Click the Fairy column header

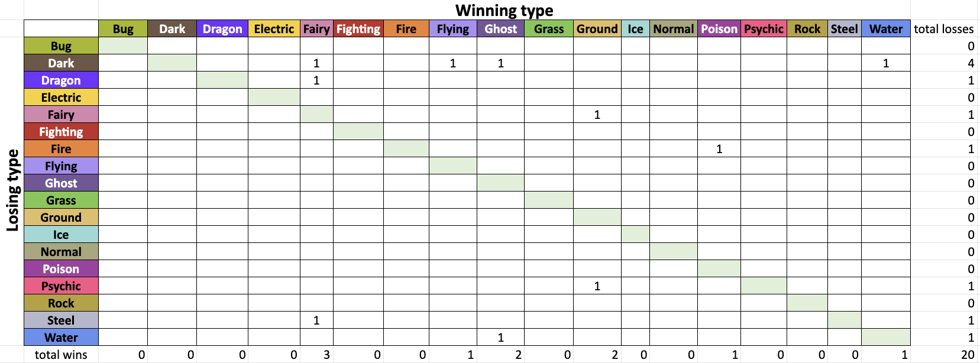[x=316, y=29]
